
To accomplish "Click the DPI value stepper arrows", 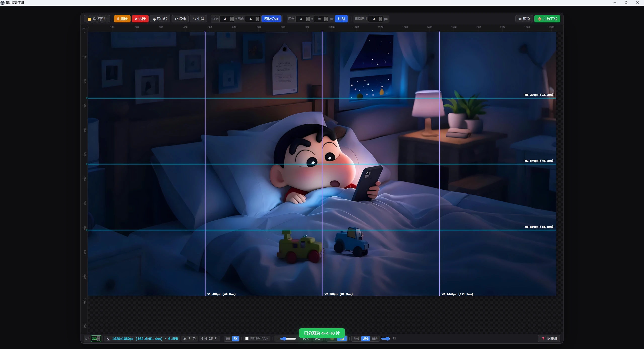I will pos(99,339).
